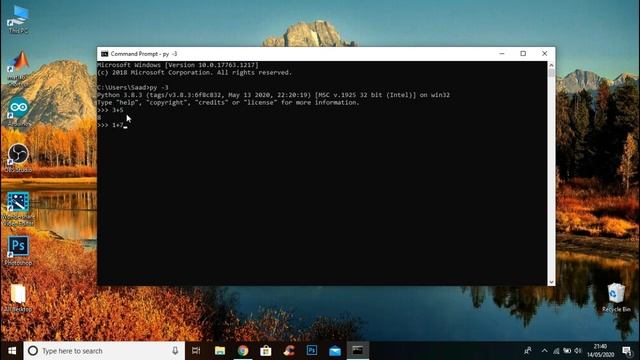640x360 pixels.
Task: Open the folder icon on the desktop
Action: pyautogui.click(x=18, y=298)
